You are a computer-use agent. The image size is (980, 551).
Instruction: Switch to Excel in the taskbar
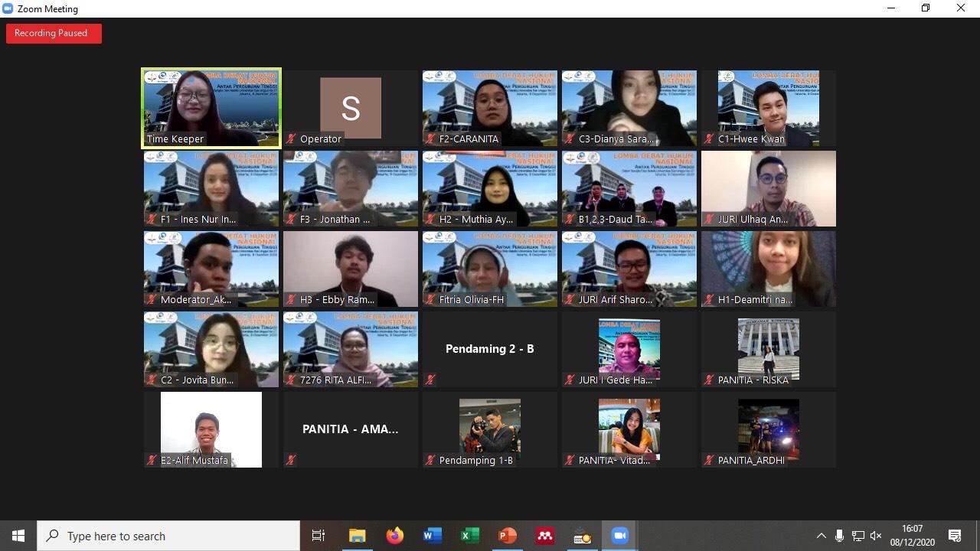pyautogui.click(x=469, y=536)
